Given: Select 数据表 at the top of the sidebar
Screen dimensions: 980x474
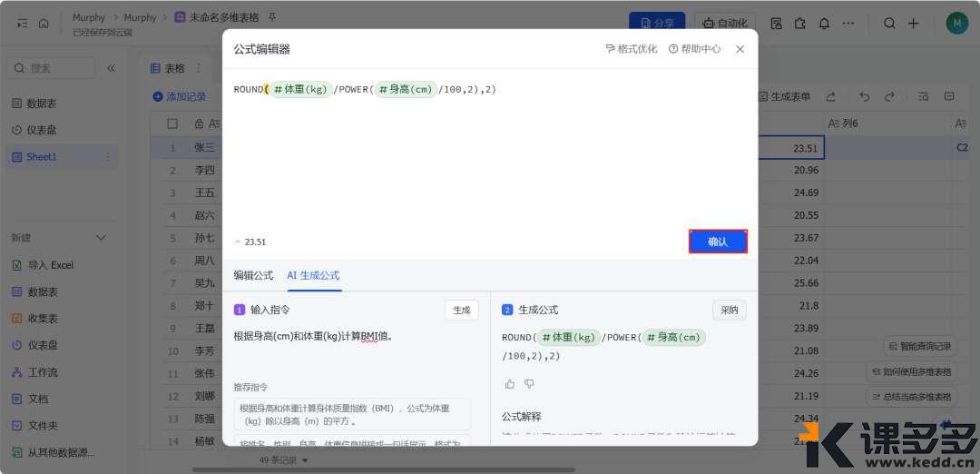Looking at the screenshot, I should (x=42, y=104).
